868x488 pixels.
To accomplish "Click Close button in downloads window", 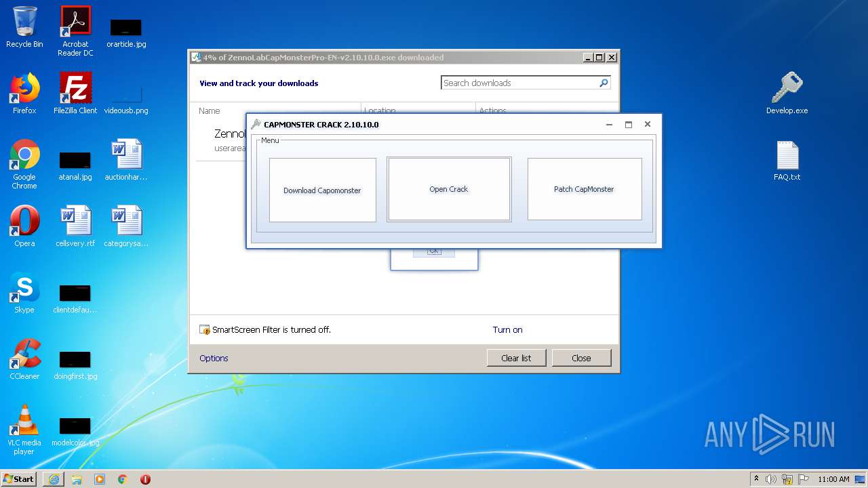I will click(581, 358).
